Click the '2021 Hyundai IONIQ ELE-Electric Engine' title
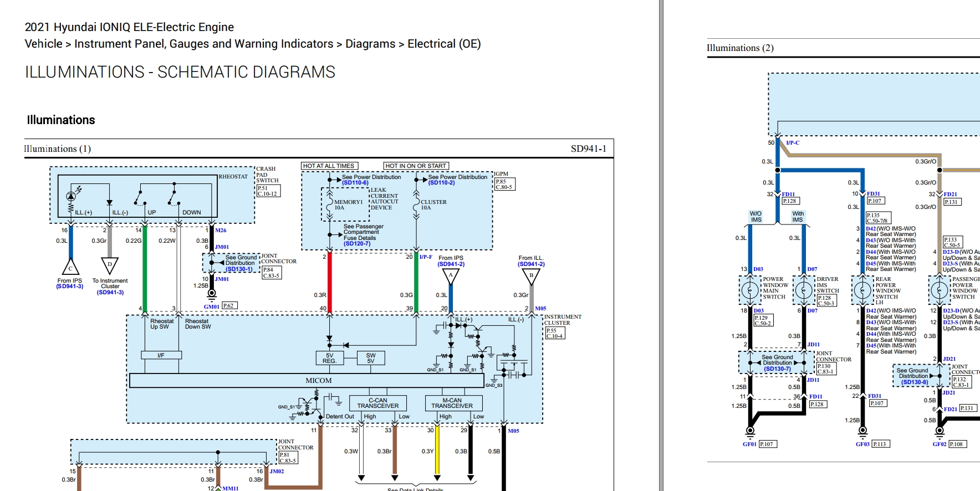 coord(129,27)
